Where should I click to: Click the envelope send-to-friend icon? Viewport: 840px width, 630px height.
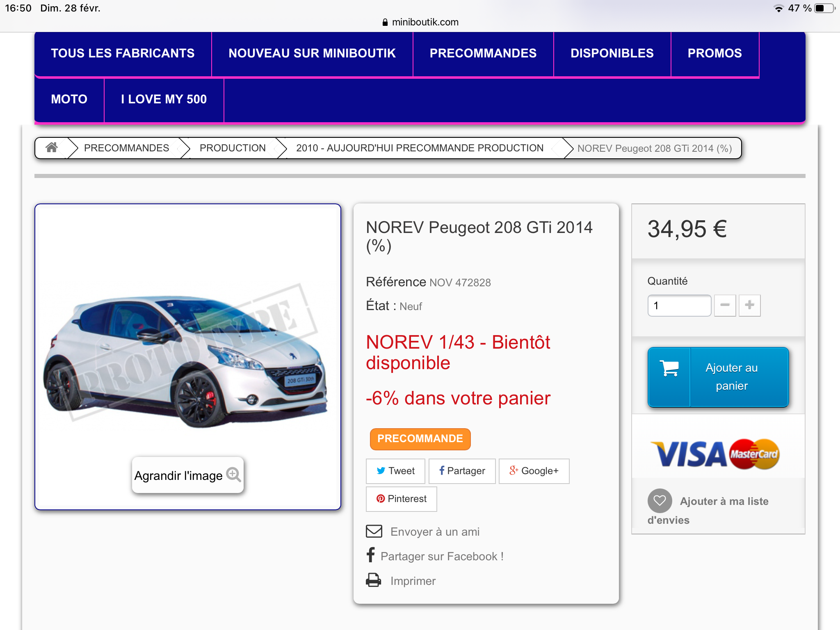click(374, 531)
